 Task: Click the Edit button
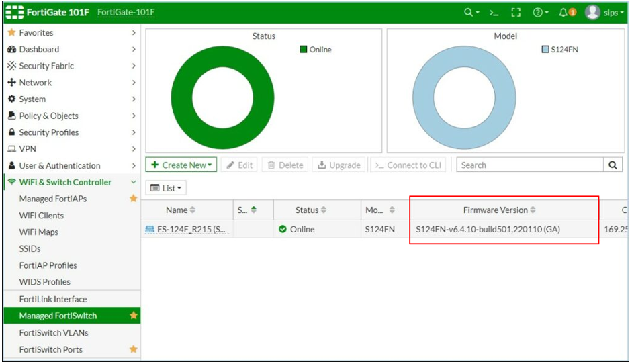[x=239, y=165]
